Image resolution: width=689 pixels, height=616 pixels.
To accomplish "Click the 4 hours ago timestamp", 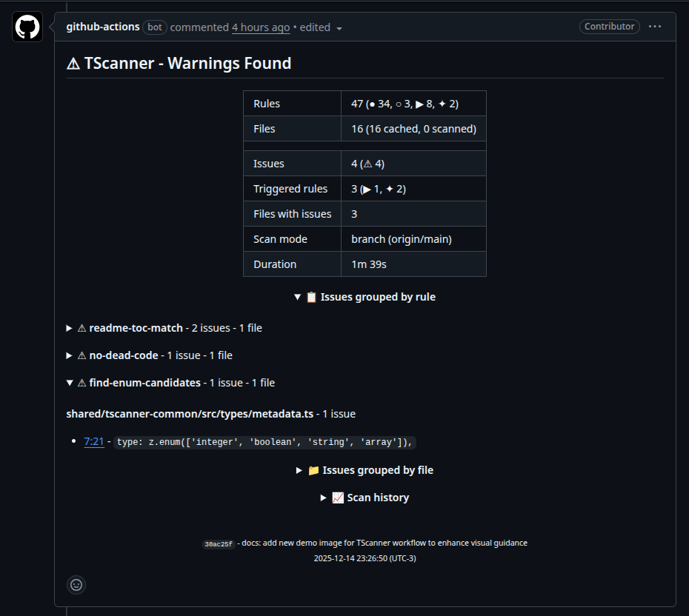I will (260, 27).
